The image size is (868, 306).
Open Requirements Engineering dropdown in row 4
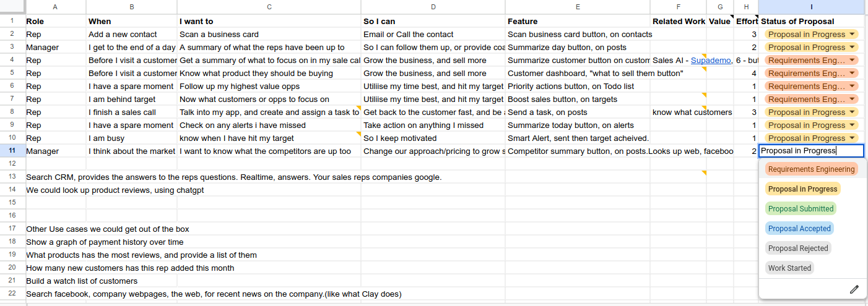coord(852,61)
